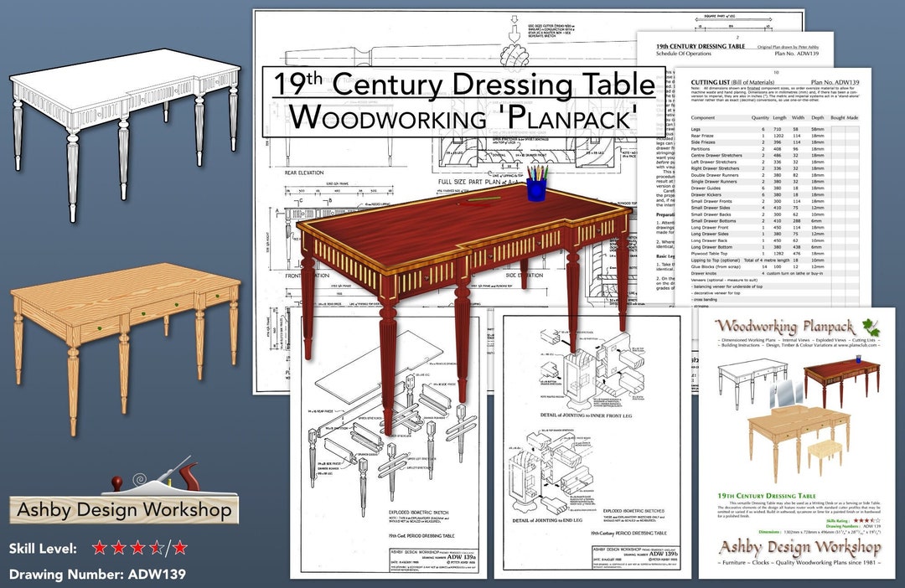The image size is (905, 588).
Task: Tick the Lipping to Top optional item
Action: coord(836,260)
